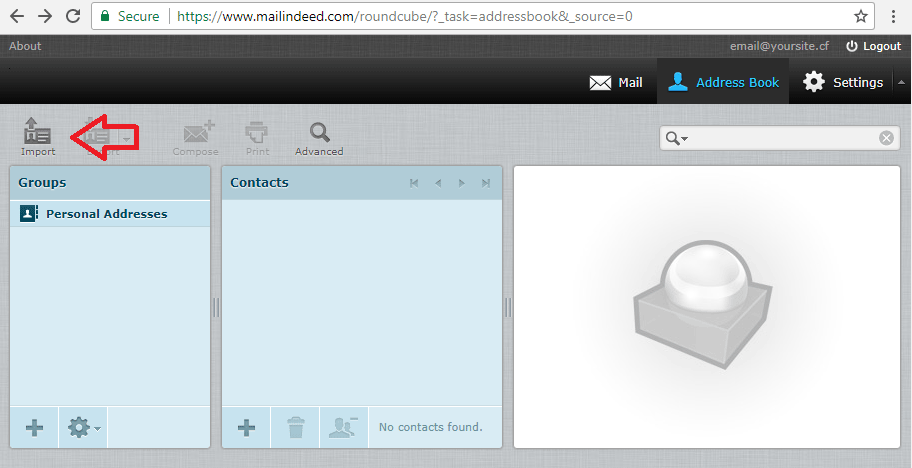This screenshot has width=912, height=468.
Task: Open groups gear actions menu
Action: tap(83, 428)
